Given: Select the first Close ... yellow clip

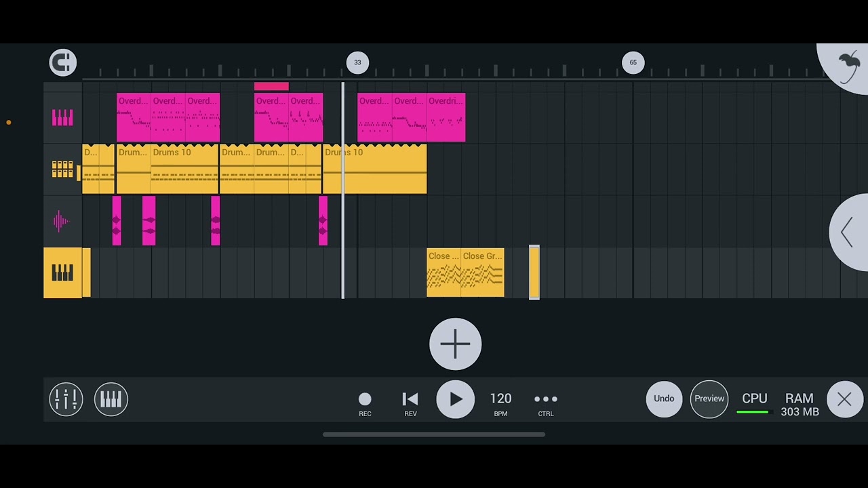Looking at the screenshot, I should coord(443,272).
